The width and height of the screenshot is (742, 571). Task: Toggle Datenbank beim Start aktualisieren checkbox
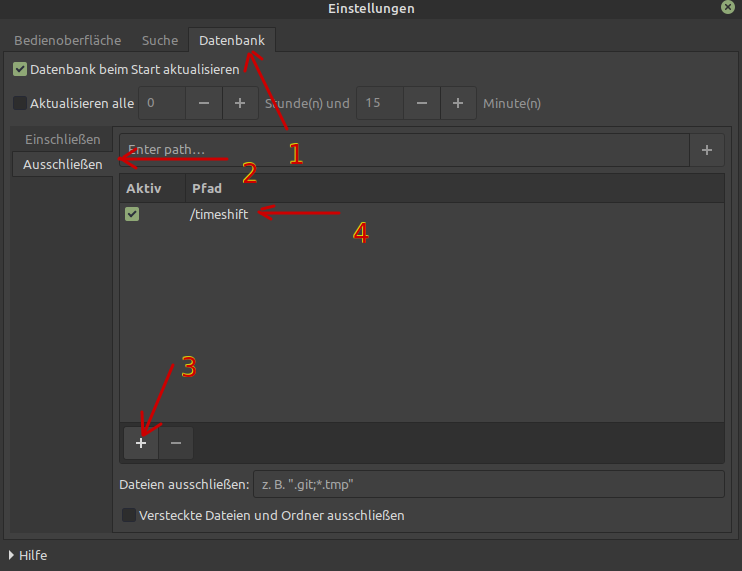20,69
